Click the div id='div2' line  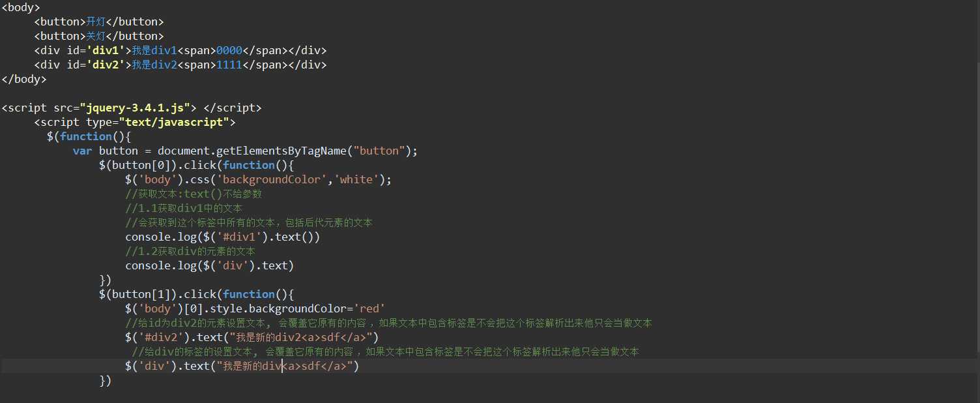click(x=180, y=65)
